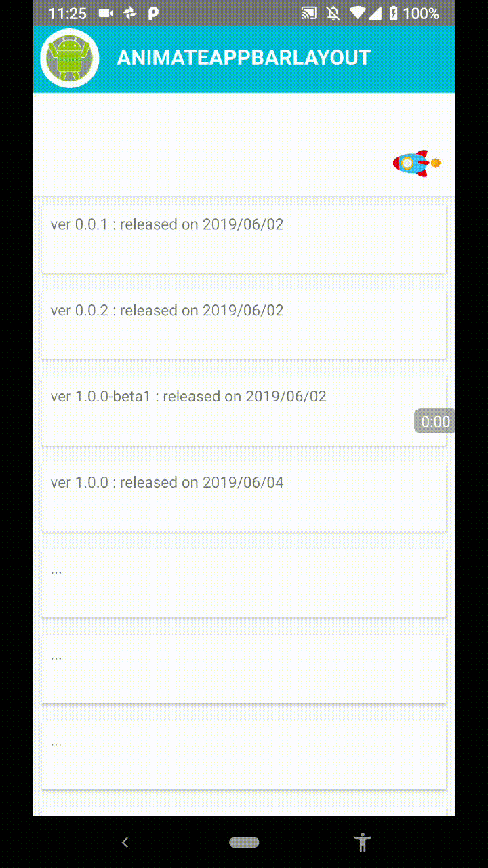
Task: Tap the muted notifications bell icon
Action: click(333, 13)
